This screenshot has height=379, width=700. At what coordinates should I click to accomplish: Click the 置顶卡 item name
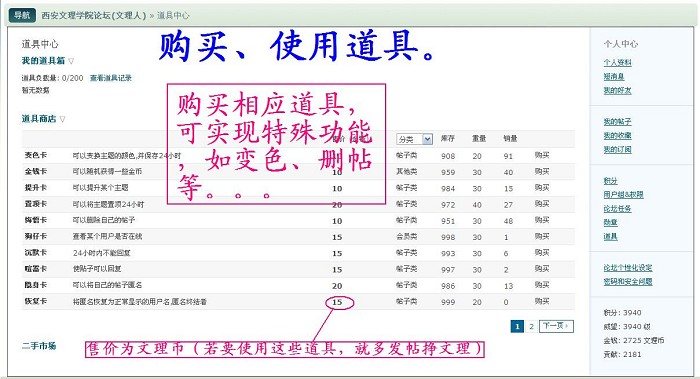36,204
